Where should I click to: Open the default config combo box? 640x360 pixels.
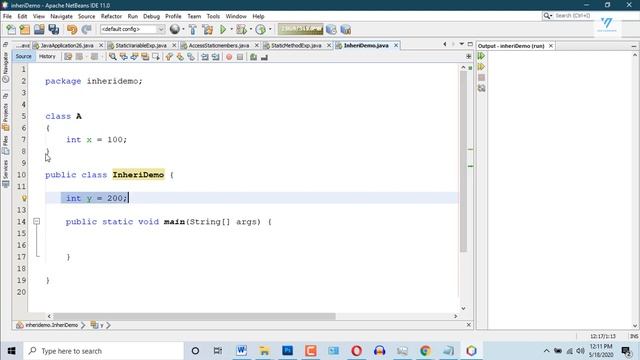click(132, 29)
